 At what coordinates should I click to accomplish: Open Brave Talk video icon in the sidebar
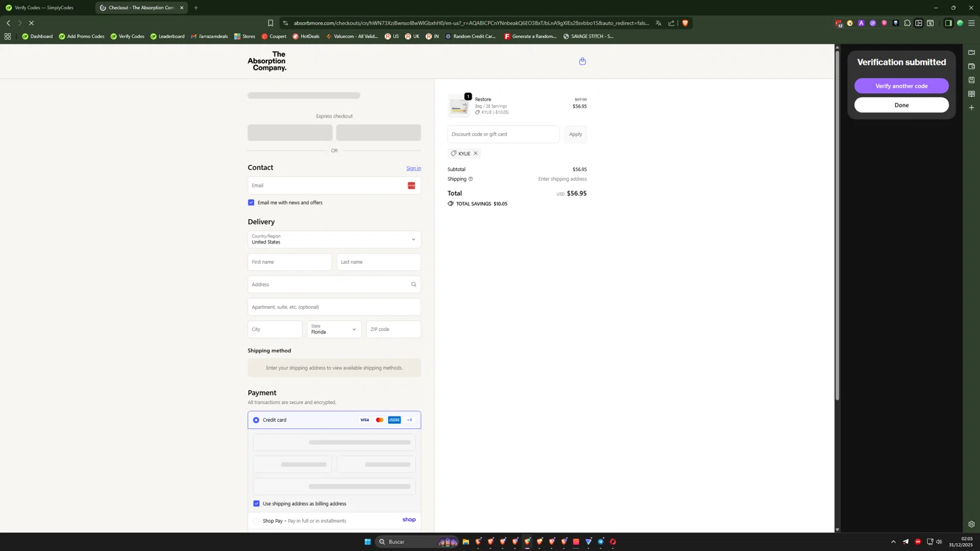coord(972,53)
